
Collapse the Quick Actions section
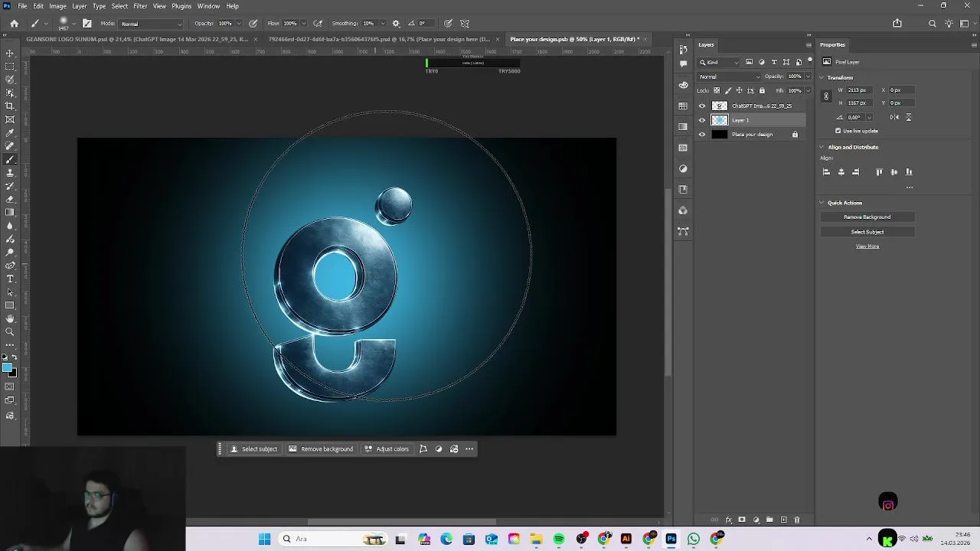[822, 203]
